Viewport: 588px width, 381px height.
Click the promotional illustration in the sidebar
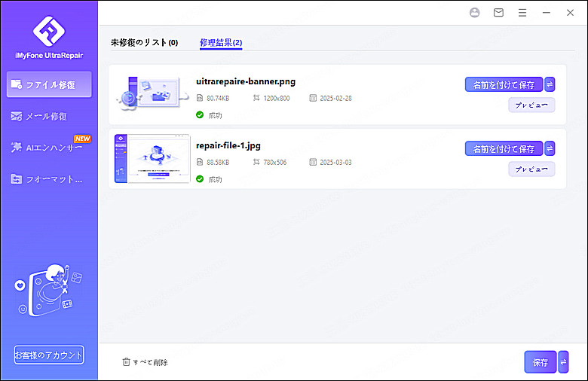click(x=49, y=289)
